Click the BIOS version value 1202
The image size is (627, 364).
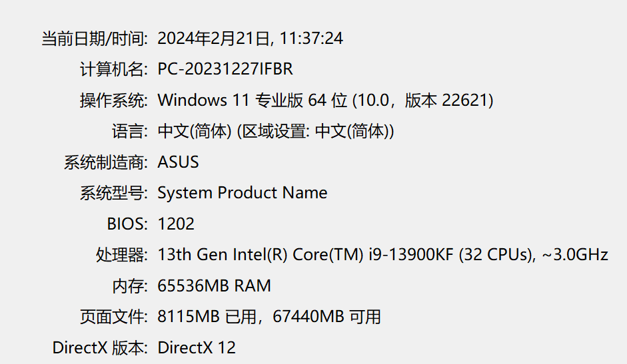(x=176, y=224)
